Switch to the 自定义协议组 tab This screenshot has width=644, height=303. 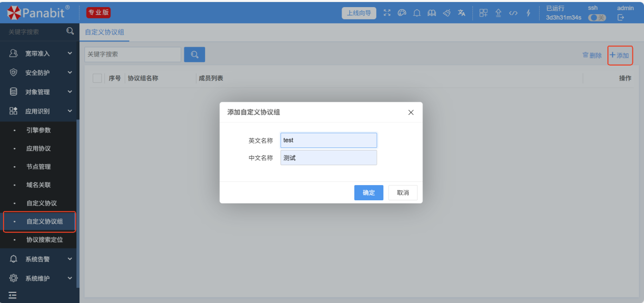coord(104,32)
